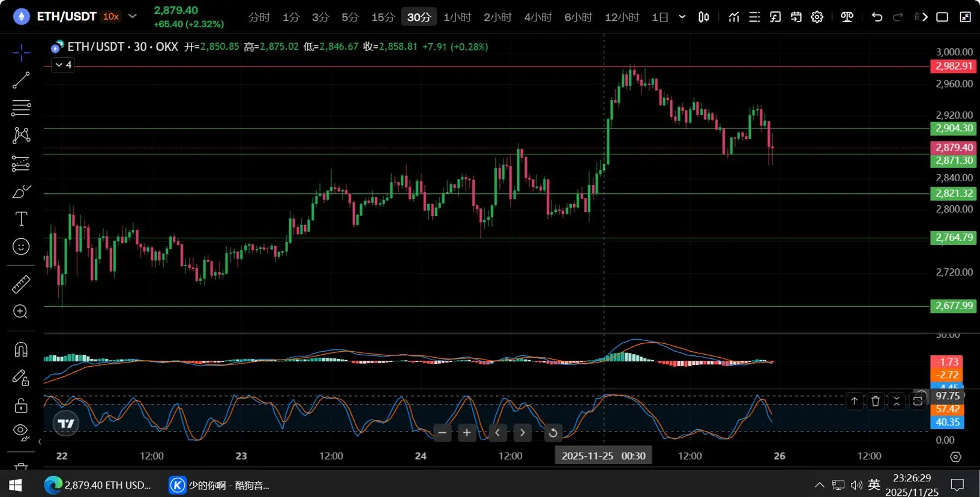
Task: Toggle magnet snap mode
Action: (21, 349)
